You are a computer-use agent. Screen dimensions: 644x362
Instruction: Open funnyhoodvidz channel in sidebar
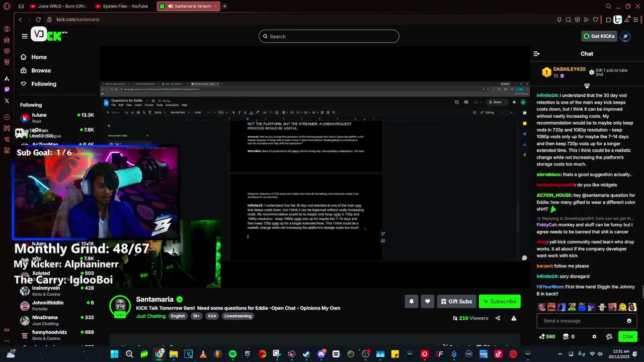57,335
